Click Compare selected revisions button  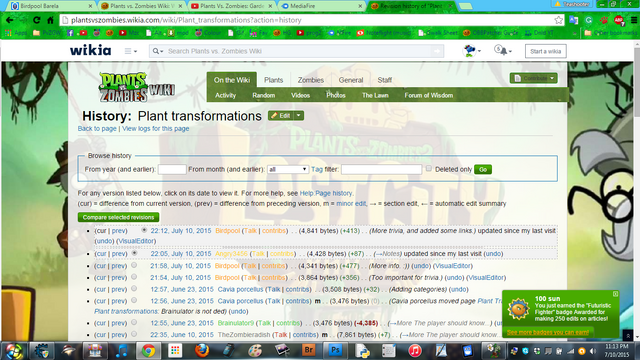(118, 217)
